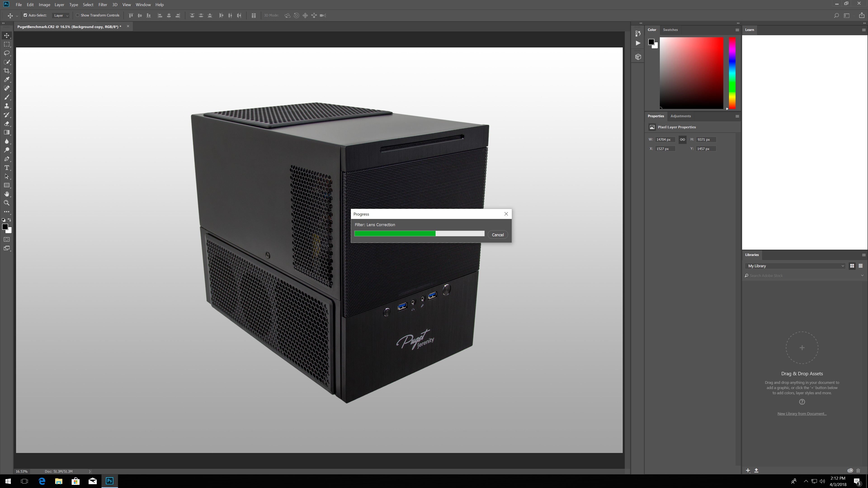Select the Lasso tool

point(7,53)
